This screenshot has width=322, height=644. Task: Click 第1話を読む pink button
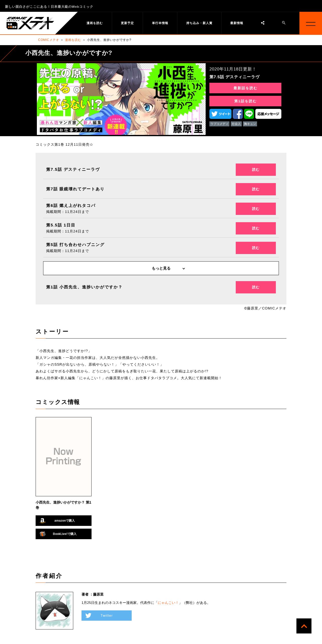click(245, 101)
